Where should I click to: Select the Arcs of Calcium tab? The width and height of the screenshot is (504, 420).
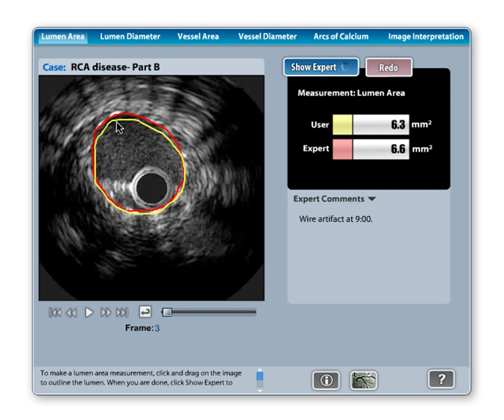pyautogui.click(x=341, y=37)
